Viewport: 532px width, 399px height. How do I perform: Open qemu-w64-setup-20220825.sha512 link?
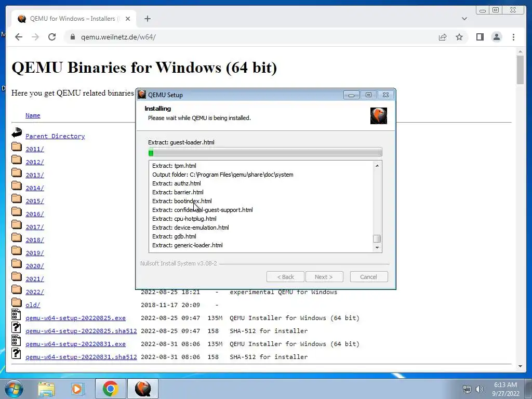coord(81,331)
